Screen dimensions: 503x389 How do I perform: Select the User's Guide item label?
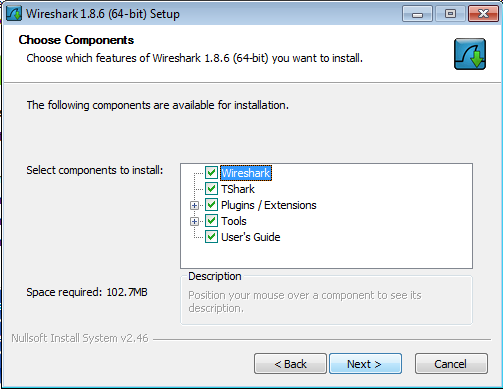click(x=251, y=237)
